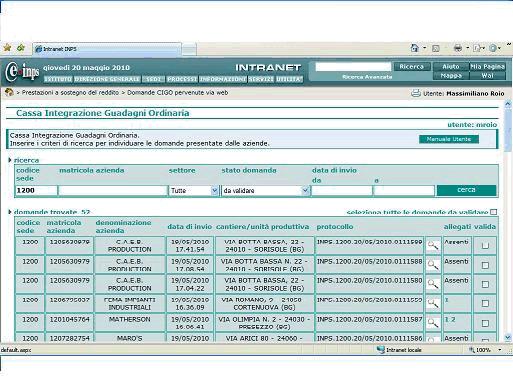Click the e-inps logo
Image resolution: width=513 pixels, height=384 pixels.
22,72
